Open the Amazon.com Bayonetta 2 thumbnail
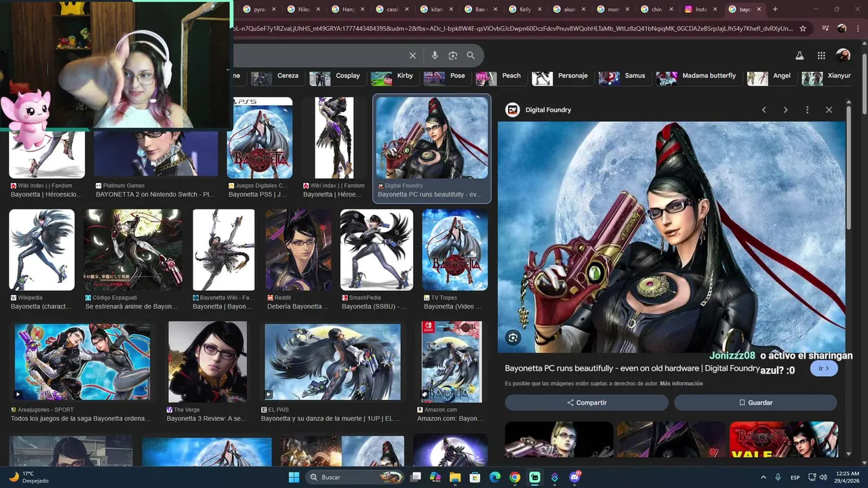Screen dimensions: 868x488 (452, 362)
